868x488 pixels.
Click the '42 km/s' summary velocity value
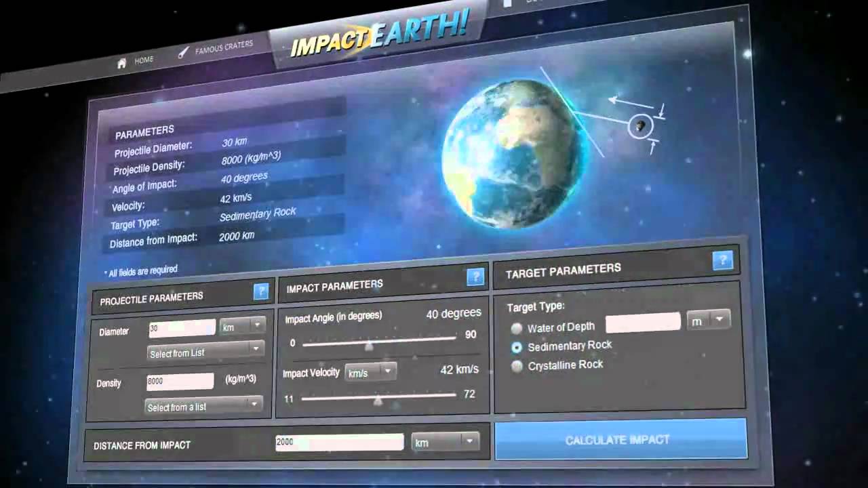236,199
